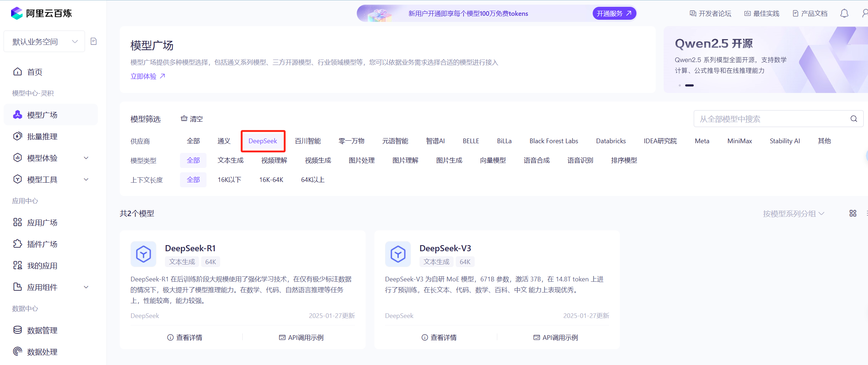Viewport: 868px width, 365px height.
Task: Click the 立即体验 link
Action: coord(148,76)
